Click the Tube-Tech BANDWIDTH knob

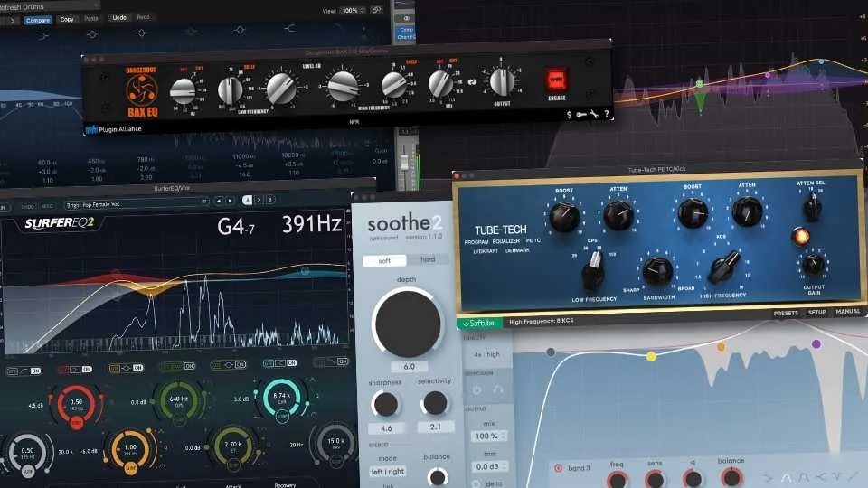[x=657, y=270]
